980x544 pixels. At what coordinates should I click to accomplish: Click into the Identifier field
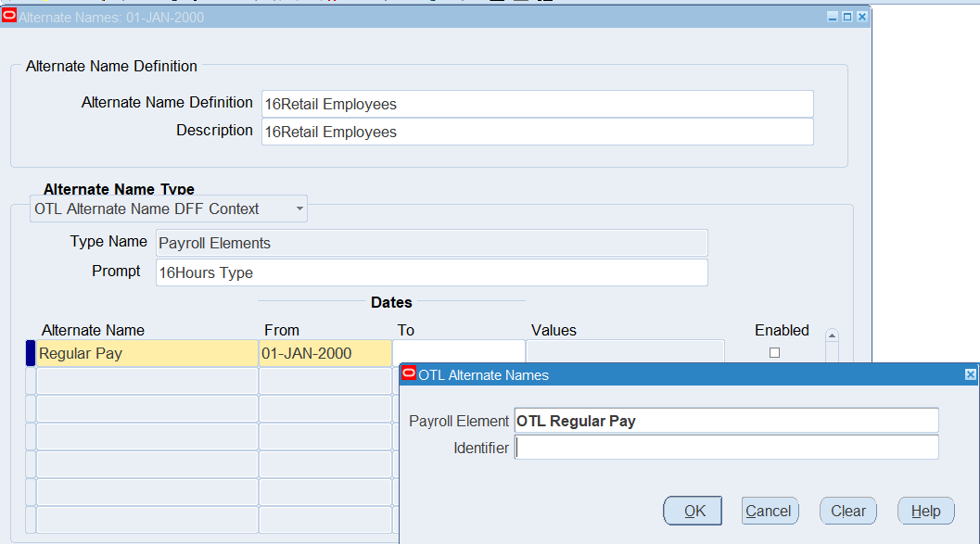click(726, 448)
